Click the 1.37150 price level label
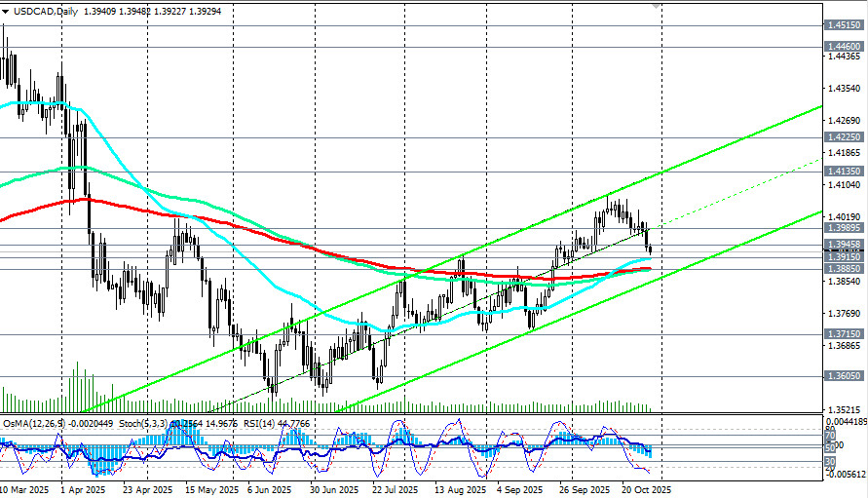868x498 pixels. click(843, 334)
